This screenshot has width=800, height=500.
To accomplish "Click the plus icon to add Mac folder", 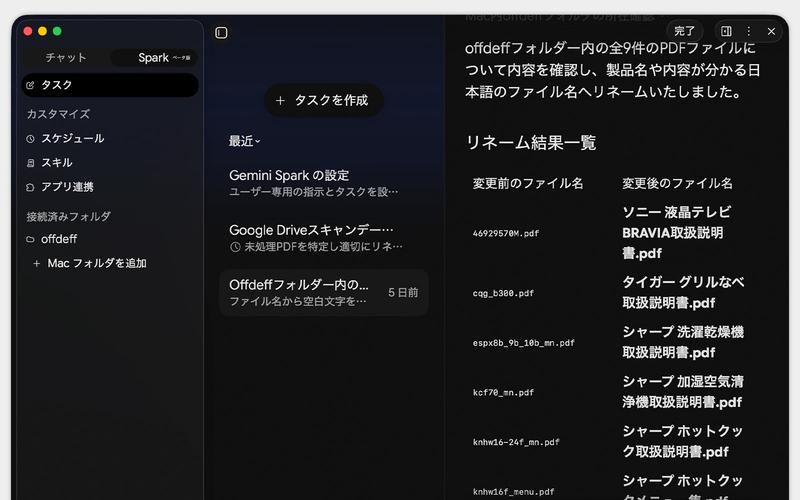I will click(x=36, y=263).
